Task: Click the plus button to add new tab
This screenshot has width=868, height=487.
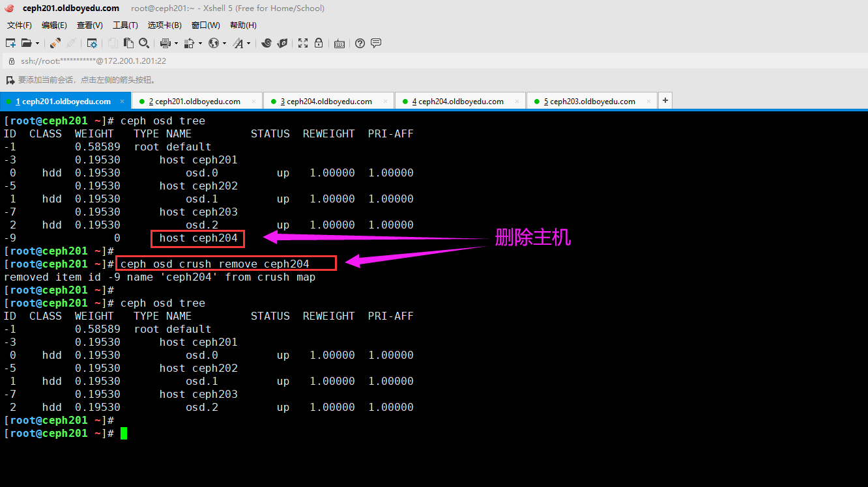Action: click(x=665, y=100)
